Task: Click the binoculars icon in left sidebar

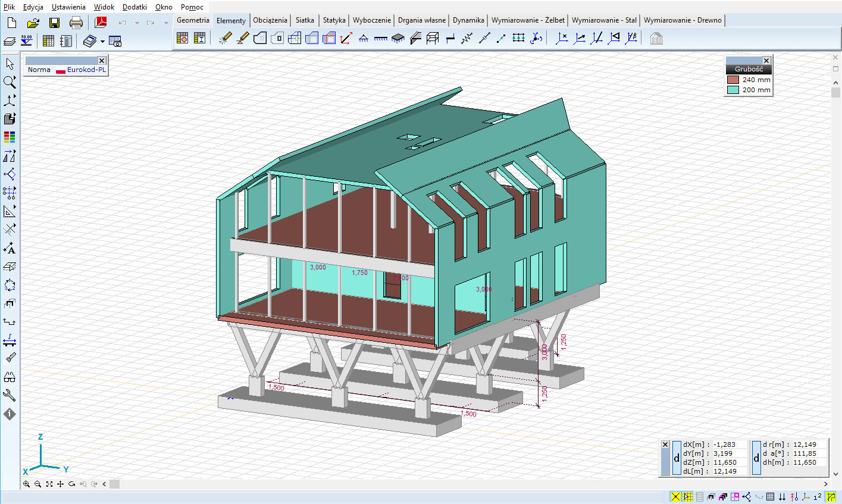Action: point(10,377)
